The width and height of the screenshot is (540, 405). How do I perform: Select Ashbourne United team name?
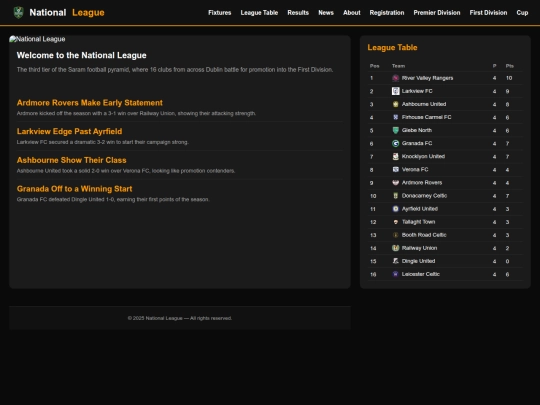click(424, 104)
